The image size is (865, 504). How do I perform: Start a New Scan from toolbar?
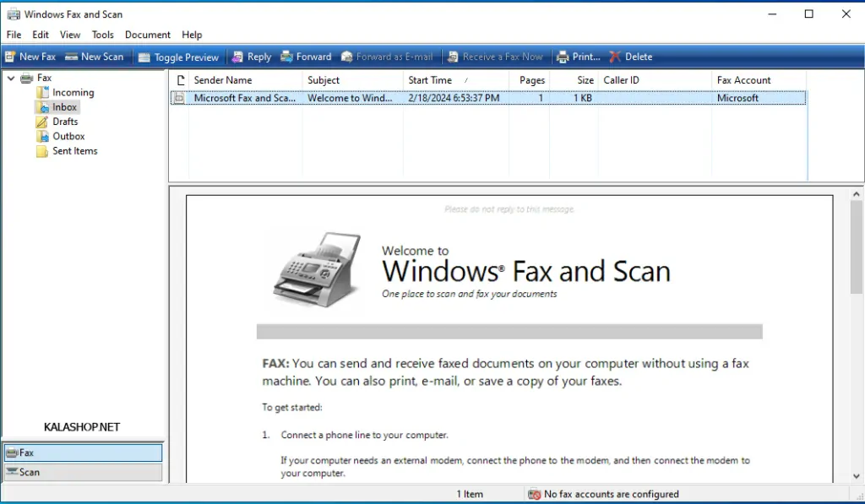[94, 57]
